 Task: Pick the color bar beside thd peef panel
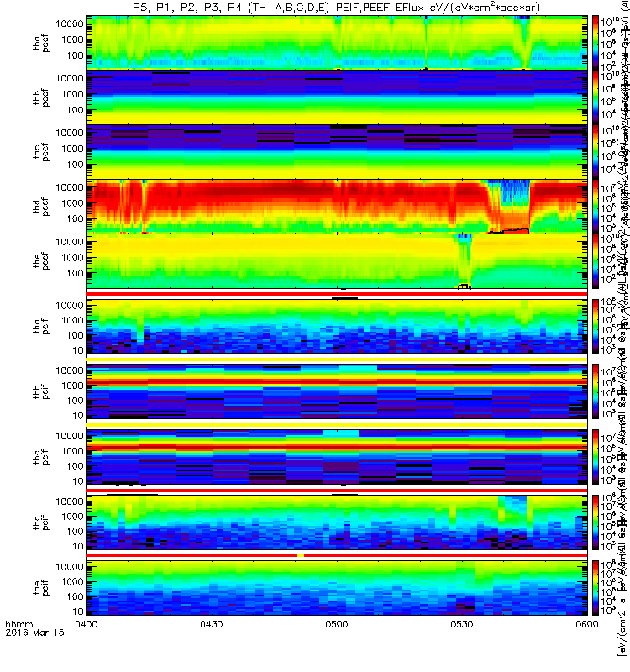596,207
